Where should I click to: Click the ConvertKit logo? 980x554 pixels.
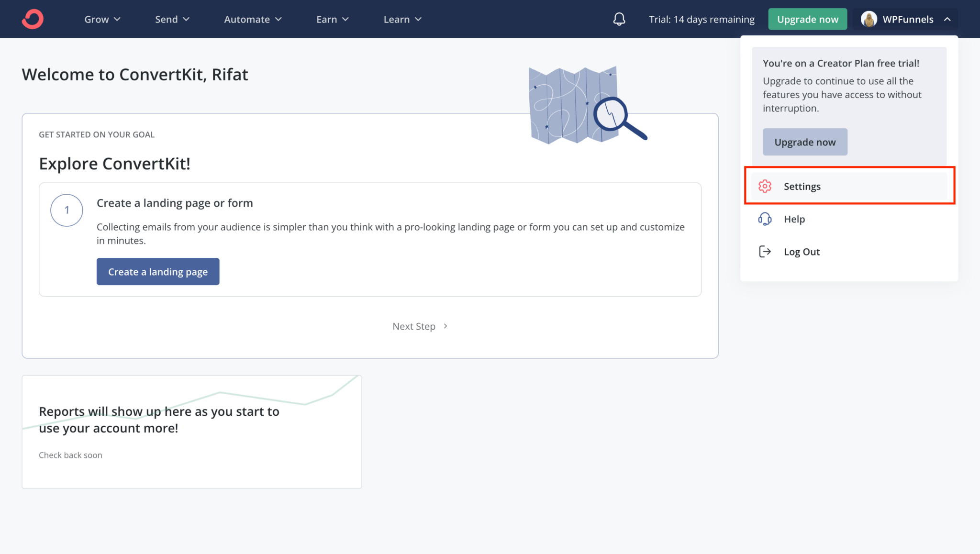click(32, 19)
